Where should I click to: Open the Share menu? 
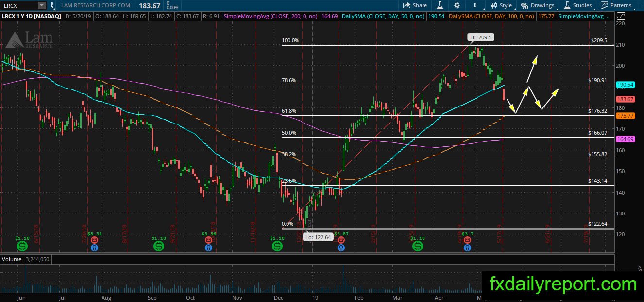415,5
